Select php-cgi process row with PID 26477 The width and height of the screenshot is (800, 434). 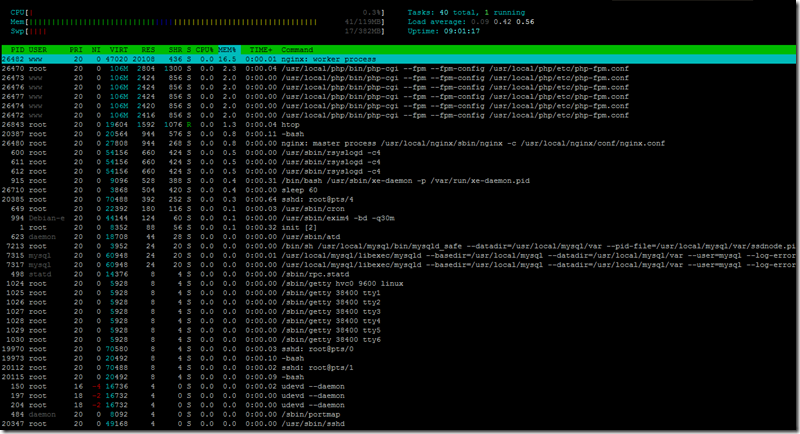point(398,96)
